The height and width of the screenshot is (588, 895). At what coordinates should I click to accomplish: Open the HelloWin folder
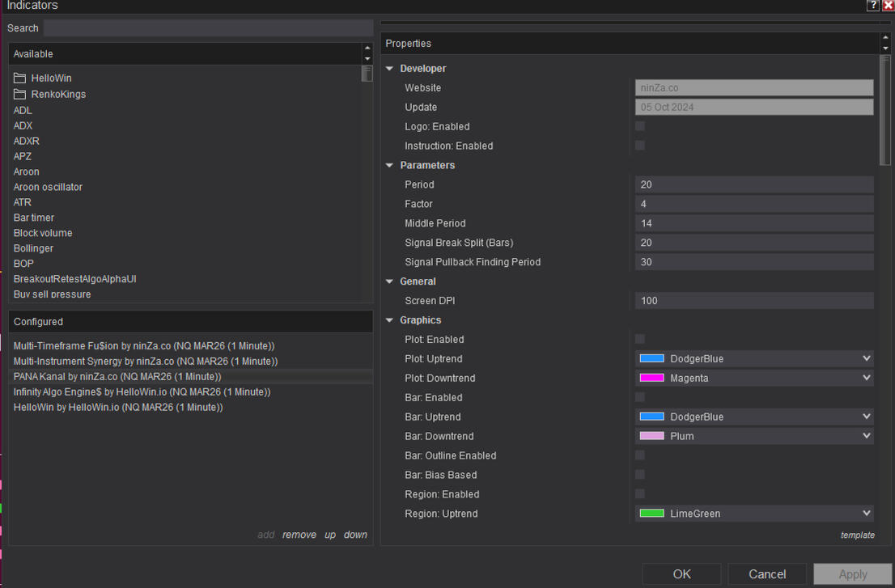51,78
